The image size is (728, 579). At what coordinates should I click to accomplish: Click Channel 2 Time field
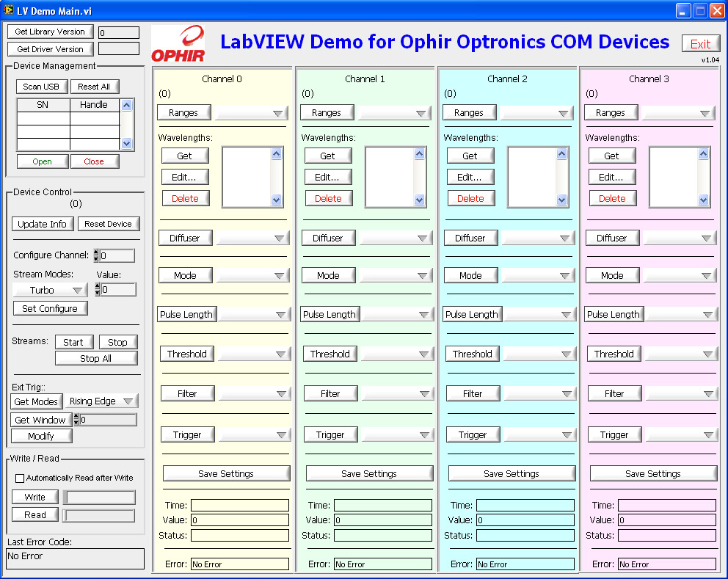[x=525, y=505]
